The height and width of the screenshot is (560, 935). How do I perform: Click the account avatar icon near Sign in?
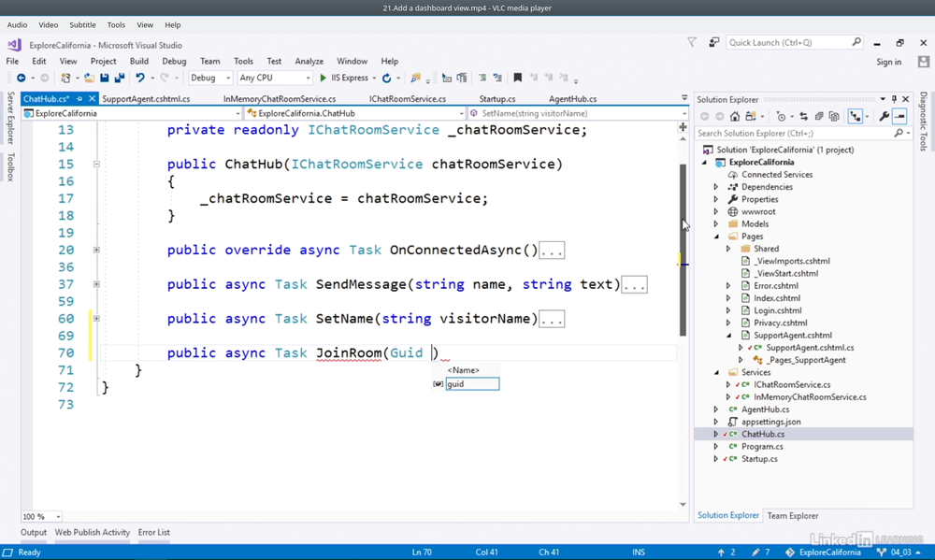pos(924,62)
